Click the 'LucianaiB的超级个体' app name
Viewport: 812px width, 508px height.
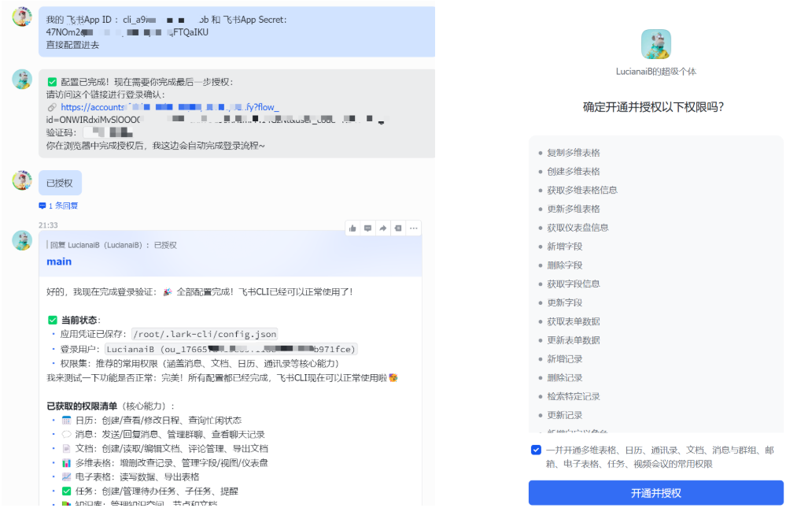[655, 72]
